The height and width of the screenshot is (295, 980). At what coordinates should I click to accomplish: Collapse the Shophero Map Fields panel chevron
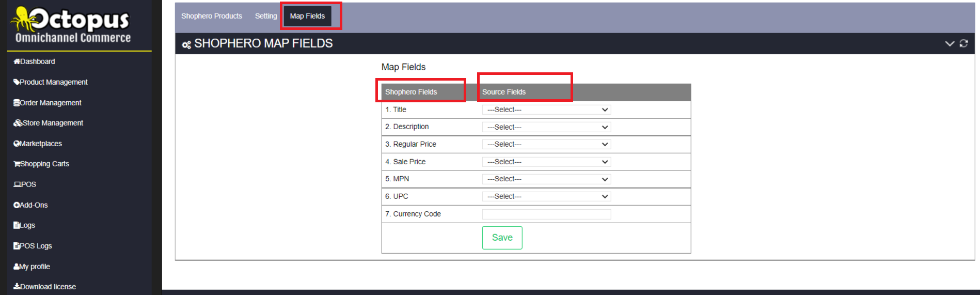(950, 43)
